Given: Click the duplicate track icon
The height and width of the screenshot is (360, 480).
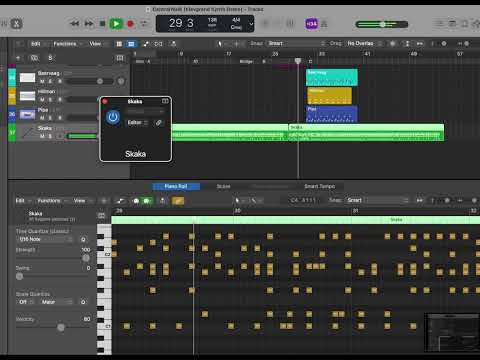Looking at the screenshot, I should (34, 58).
